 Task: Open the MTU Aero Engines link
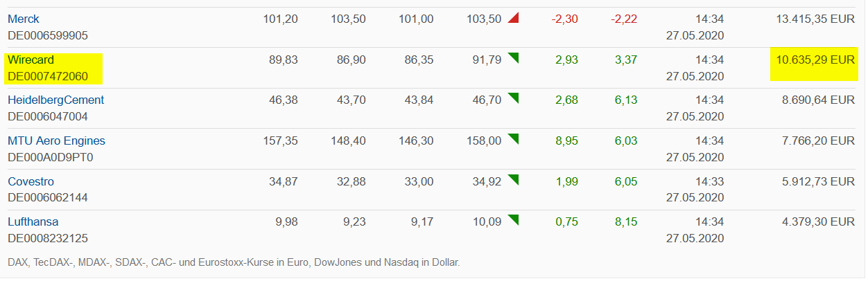[x=56, y=141]
